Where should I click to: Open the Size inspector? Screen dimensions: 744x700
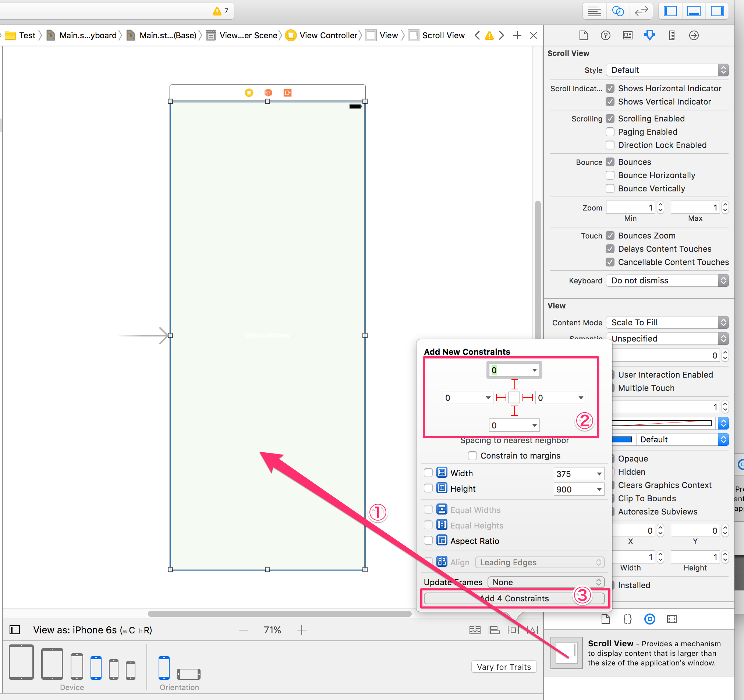click(x=672, y=35)
